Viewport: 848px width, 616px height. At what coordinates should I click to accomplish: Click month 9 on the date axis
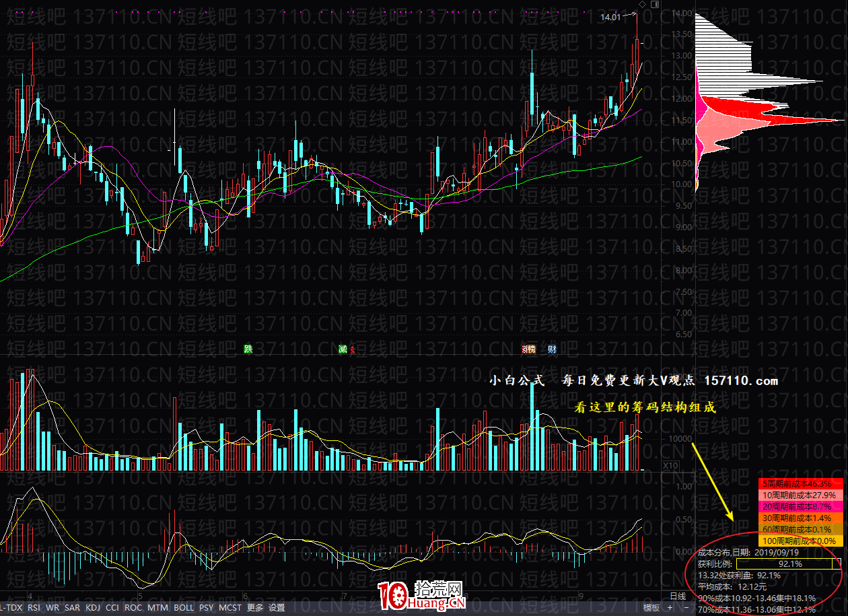(x=580, y=596)
